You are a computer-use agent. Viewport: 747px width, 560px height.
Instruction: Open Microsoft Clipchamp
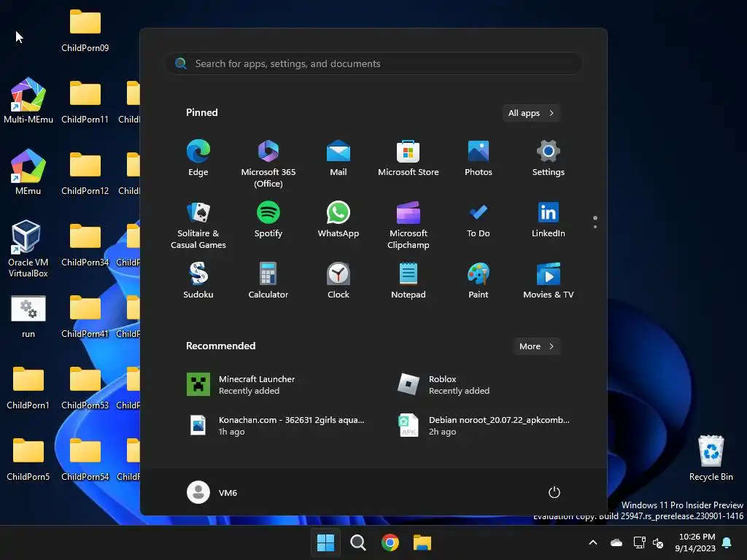click(409, 225)
